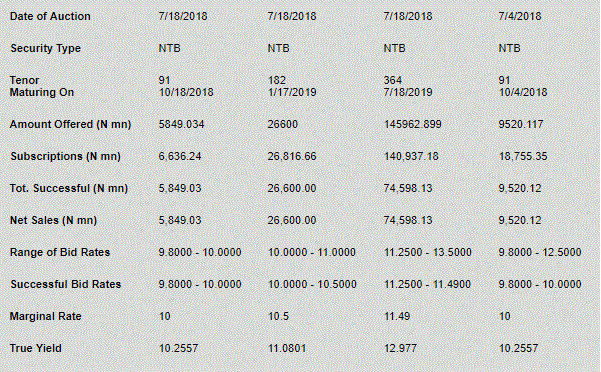Click the Range of Bid Rates label

point(60,252)
